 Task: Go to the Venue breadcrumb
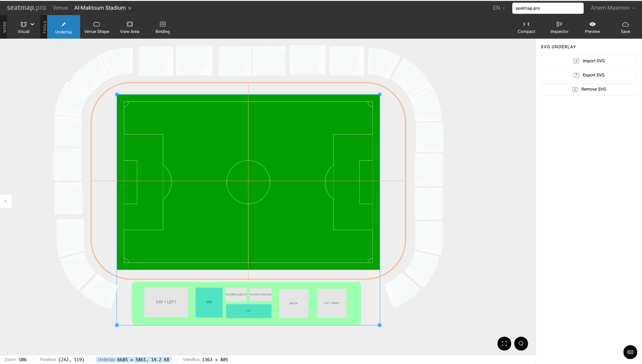tap(60, 8)
